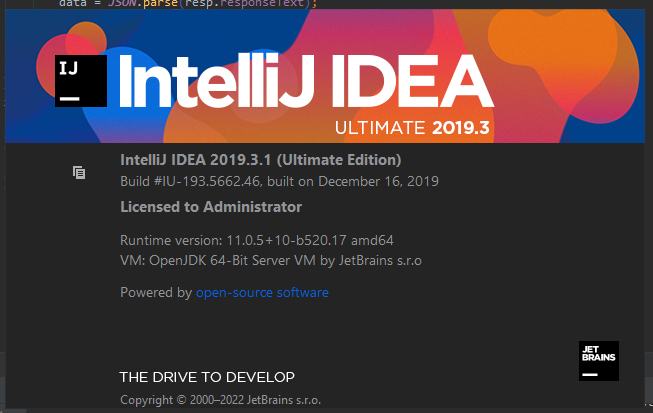653x413 pixels.
Task: Click the JSON.parse code line in editor
Action: pos(188,4)
